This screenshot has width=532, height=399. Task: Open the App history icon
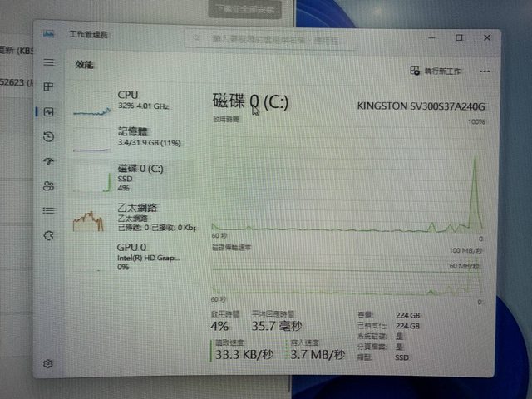pos(49,137)
